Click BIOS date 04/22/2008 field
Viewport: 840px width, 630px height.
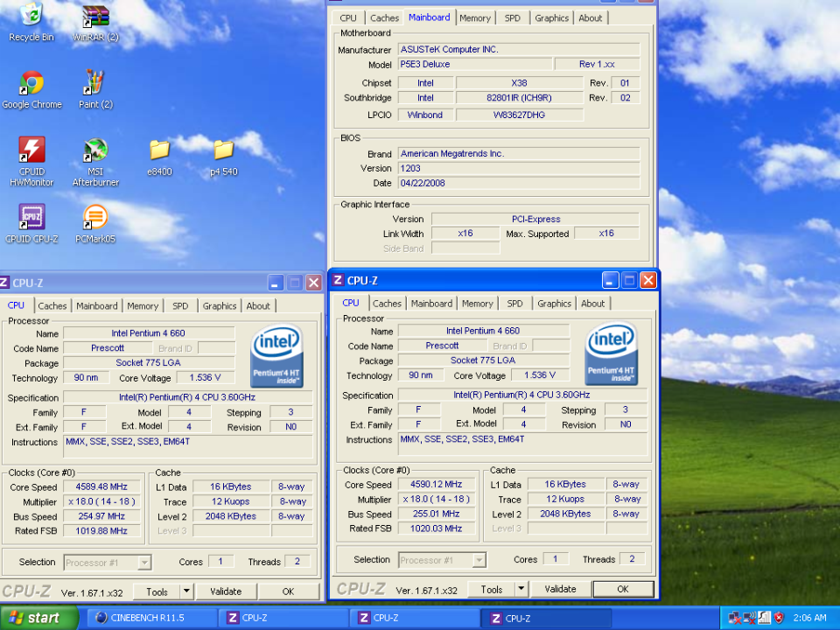(519, 183)
